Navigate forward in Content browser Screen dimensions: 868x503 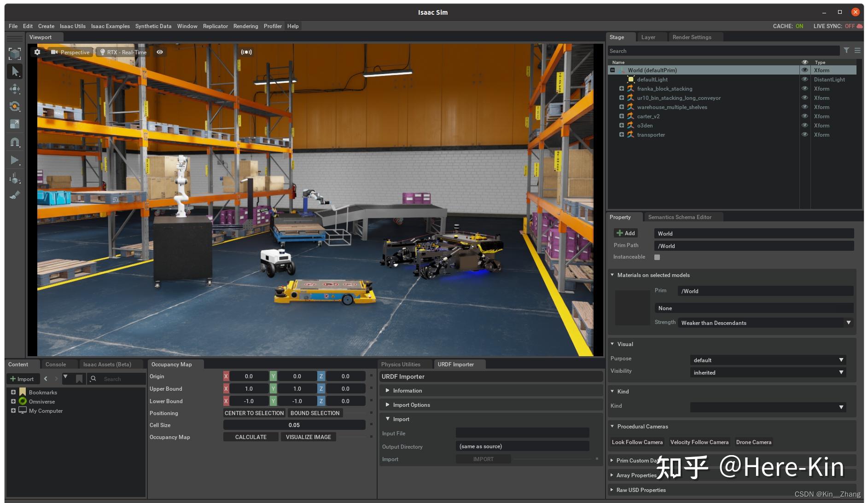tap(56, 379)
